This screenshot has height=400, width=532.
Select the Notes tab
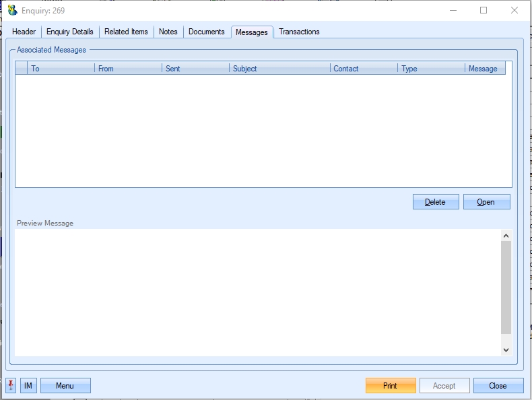[x=168, y=32]
